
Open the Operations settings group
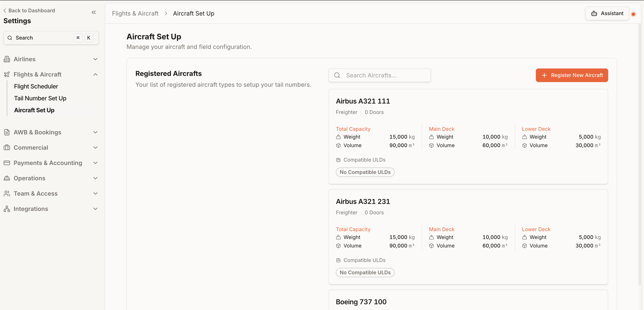tap(51, 178)
